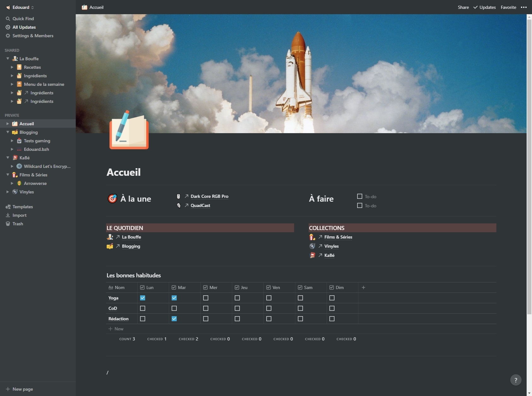Open All Updates clock icon
Image resolution: width=532 pixels, height=396 pixels.
[x=8, y=27]
